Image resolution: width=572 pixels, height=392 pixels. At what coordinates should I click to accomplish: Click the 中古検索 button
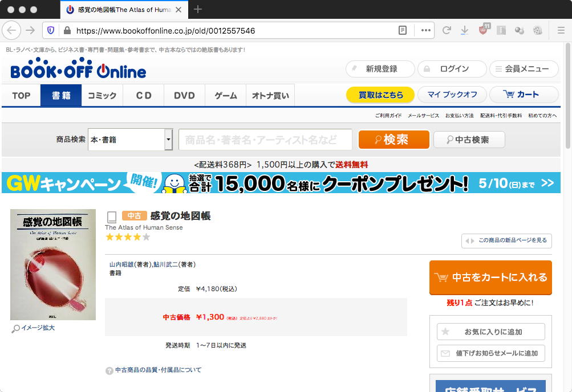tap(469, 140)
